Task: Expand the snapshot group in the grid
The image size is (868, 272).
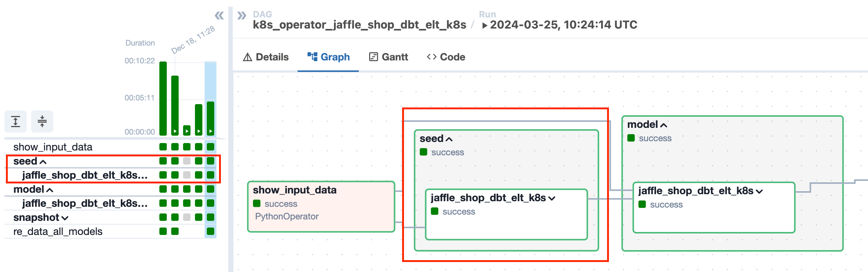Action: click(65, 218)
